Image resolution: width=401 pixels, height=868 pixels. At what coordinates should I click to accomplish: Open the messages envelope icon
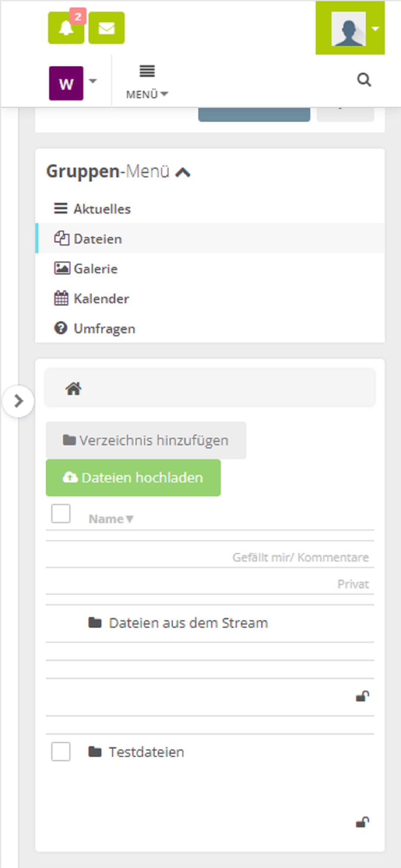coord(106,28)
